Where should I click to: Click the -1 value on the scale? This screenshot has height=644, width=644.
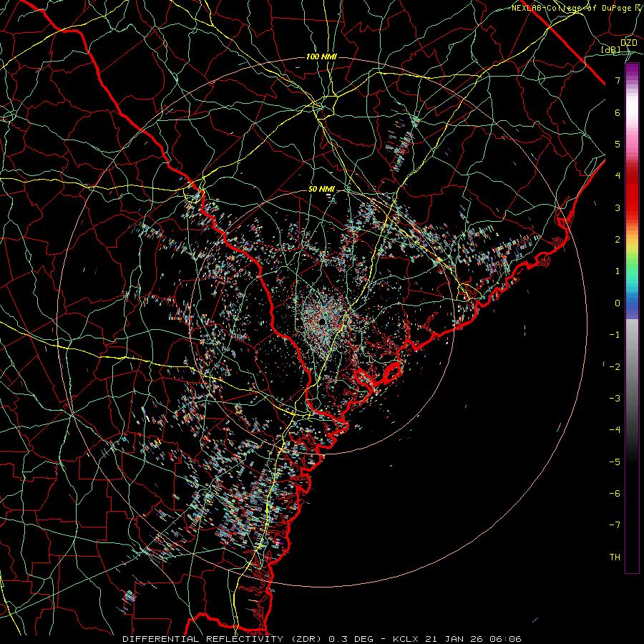point(615,335)
